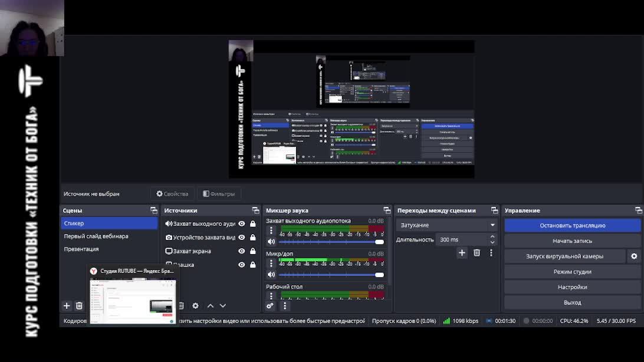This screenshot has height=362, width=644.
Task: Click Запуск виртуальной камеры
Action: (565, 256)
